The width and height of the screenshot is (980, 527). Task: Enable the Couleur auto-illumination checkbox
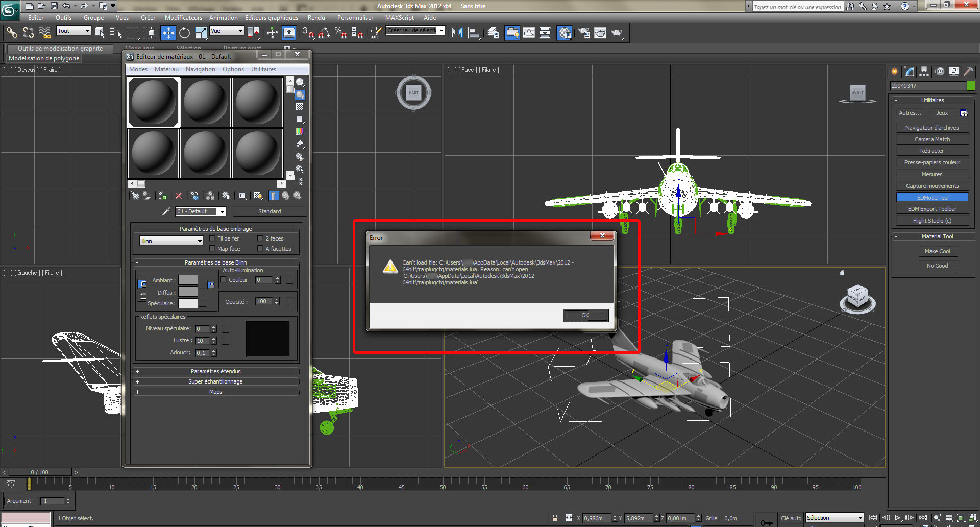coord(223,280)
